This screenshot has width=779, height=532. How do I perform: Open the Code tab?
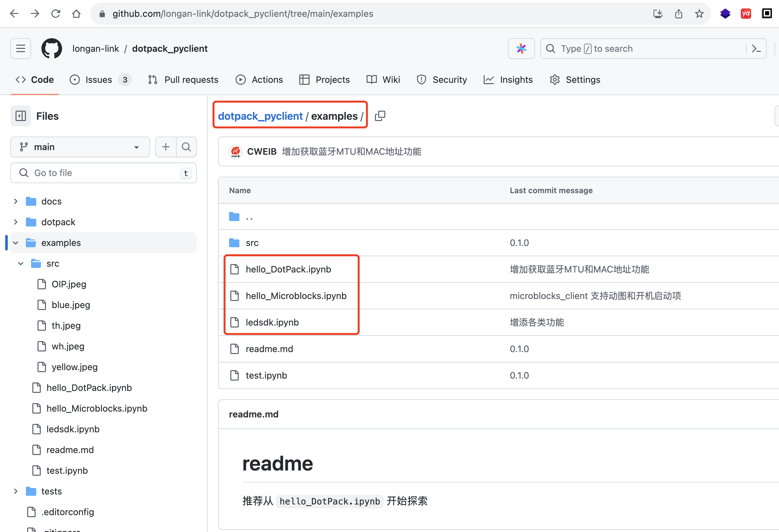point(35,80)
